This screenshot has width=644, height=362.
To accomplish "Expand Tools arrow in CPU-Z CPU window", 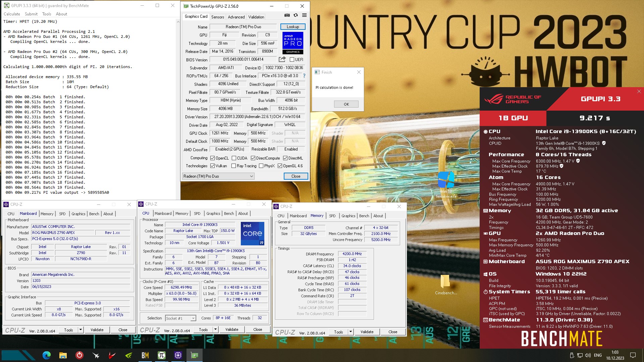I will point(215,329).
